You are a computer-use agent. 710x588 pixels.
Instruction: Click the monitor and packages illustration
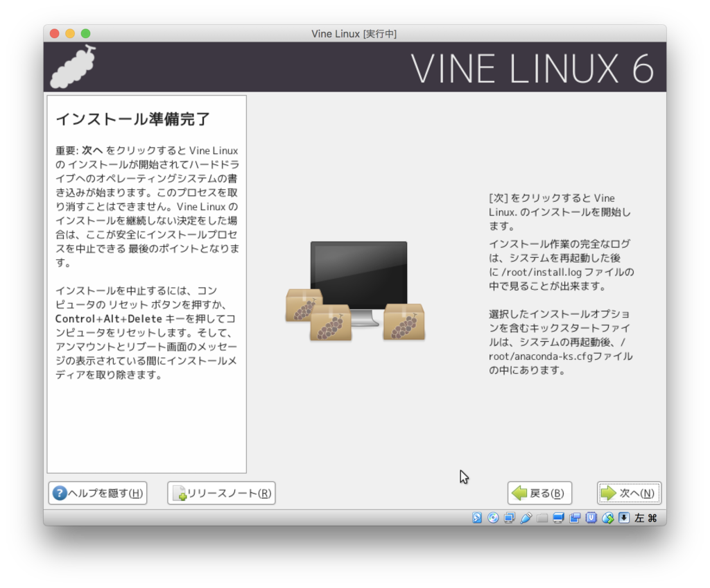point(356,291)
